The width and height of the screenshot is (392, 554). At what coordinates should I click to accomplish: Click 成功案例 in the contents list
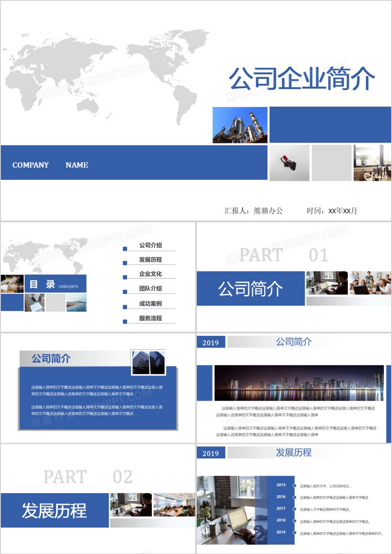coord(150,303)
